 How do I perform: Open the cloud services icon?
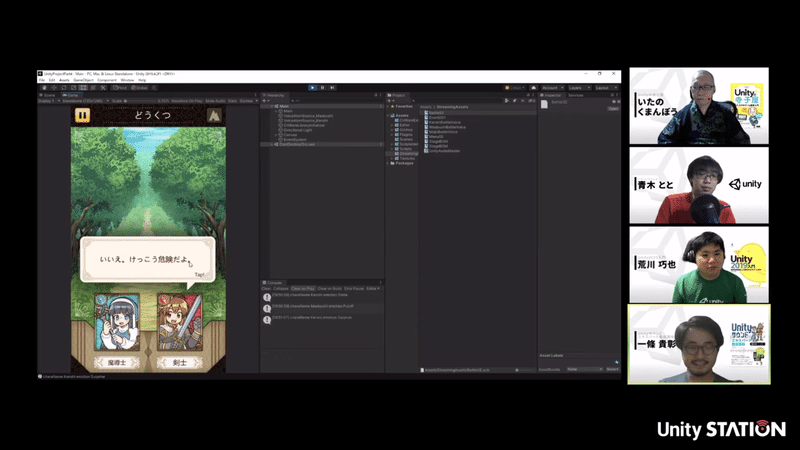pyautogui.click(x=533, y=88)
